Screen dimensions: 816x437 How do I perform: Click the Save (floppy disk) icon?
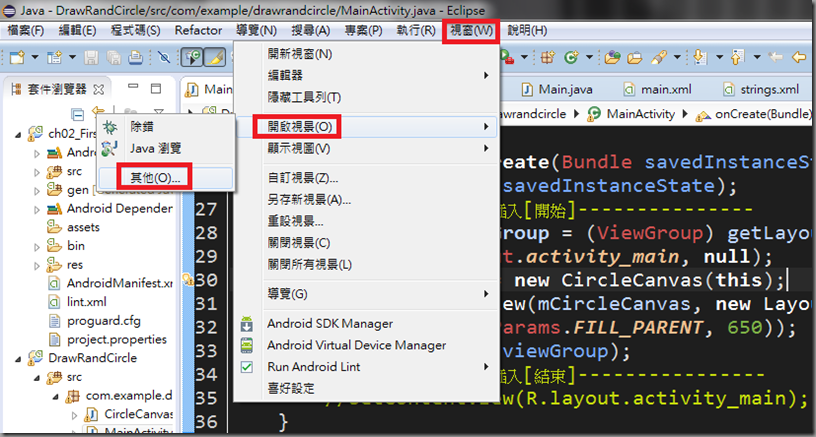[x=91, y=57]
